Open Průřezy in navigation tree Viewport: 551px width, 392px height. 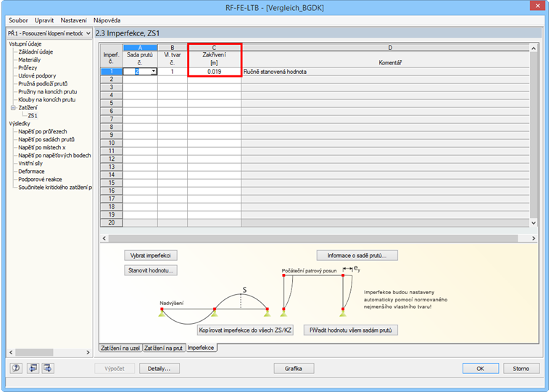28,67
